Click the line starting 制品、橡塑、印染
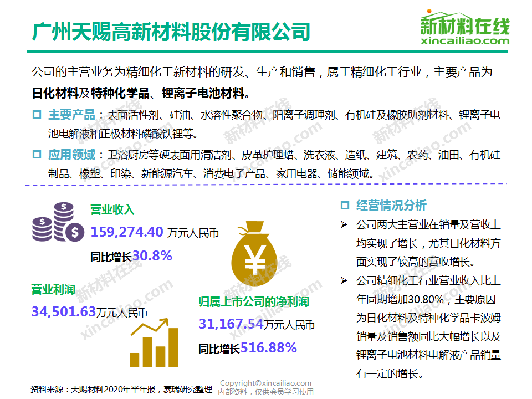Image resolution: width=532 pixels, height=399 pixels. [211, 173]
